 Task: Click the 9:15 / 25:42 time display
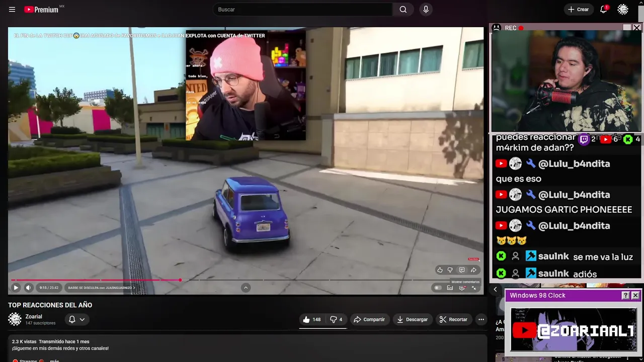(49, 288)
